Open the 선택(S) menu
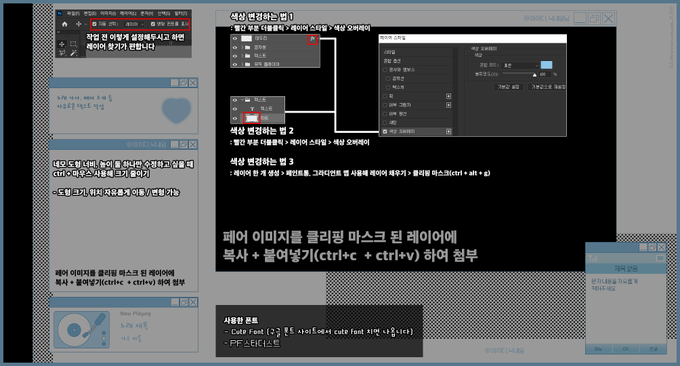Image resolution: width=680 pixels, height=366 pixels. point(164,13)
